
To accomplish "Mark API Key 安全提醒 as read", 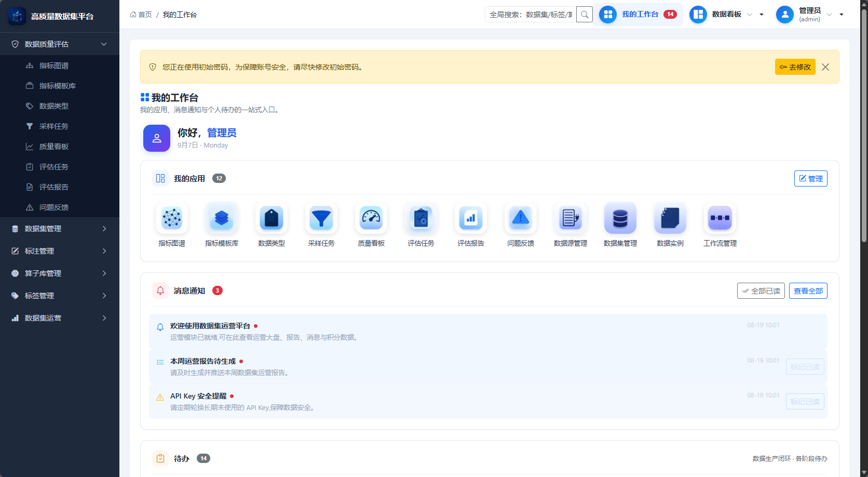I will point(805,402).
